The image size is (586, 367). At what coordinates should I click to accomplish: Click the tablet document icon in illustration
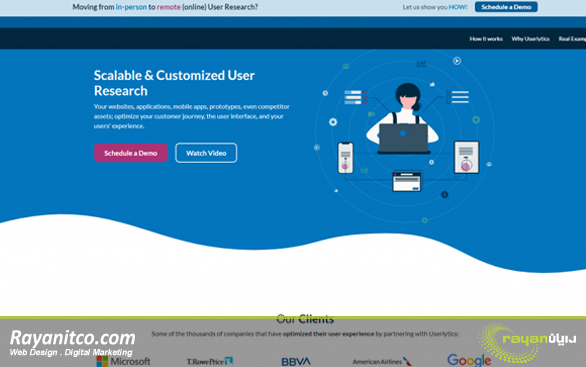[x=466, y=157]
